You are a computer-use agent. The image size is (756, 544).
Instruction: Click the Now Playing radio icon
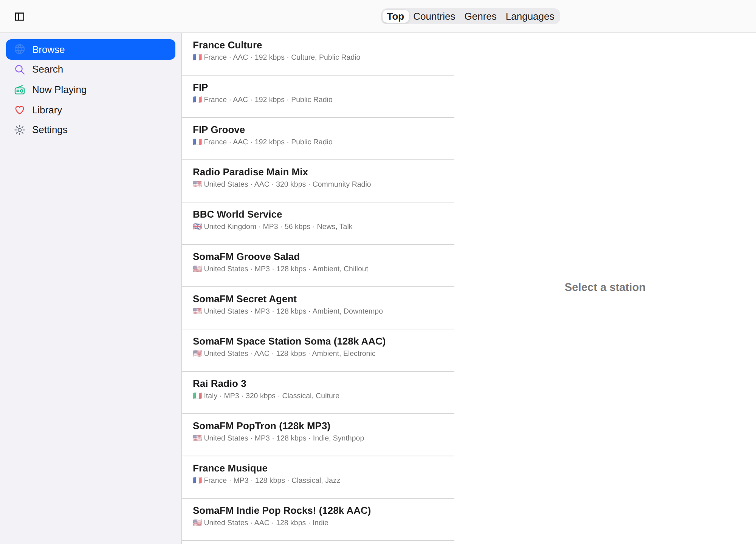tap(20, 90)
